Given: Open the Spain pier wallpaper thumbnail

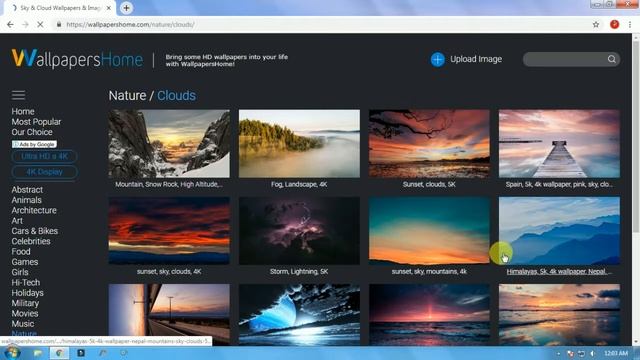Looking at the screenshot, I should tap(559, 144).
